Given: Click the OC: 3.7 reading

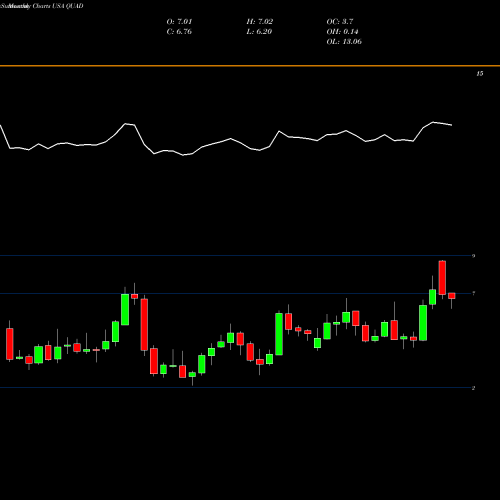Looking at the screenshot, I should click(x=340, y=22).
